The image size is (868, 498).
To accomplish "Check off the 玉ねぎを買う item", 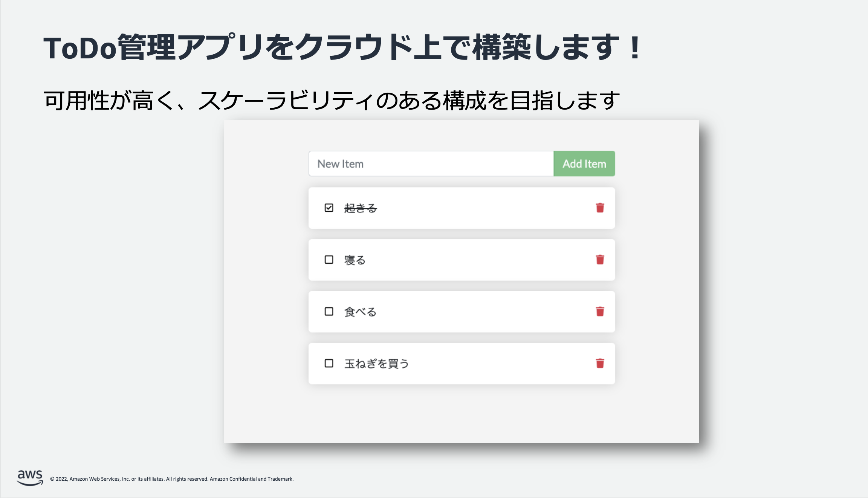I will (329, 363).
